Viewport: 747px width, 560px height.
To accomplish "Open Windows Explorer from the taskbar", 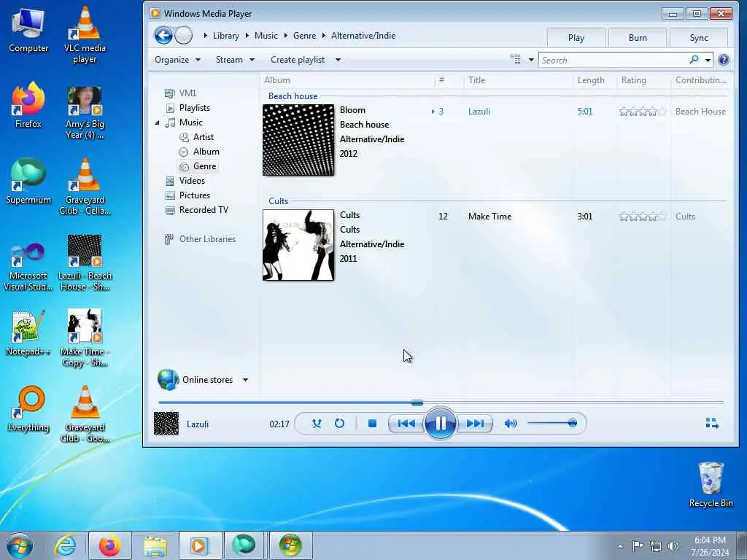I will point(155,545).
